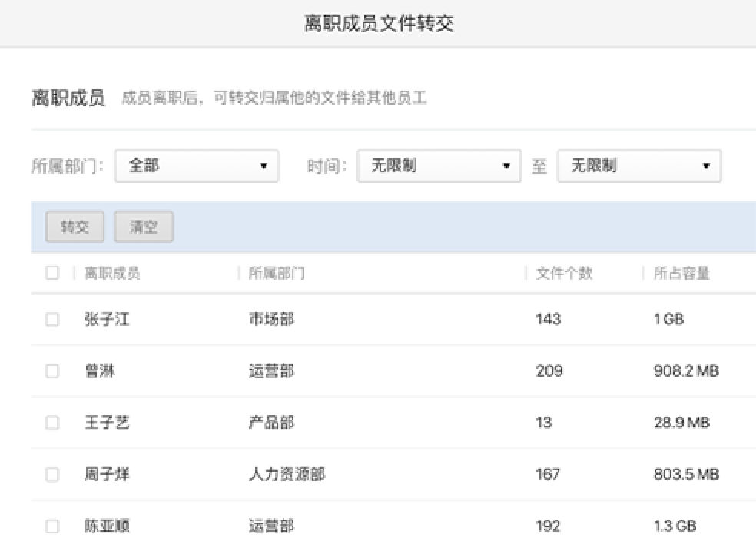The image size is (756, 538).
Task: Click the 清空 button
Action: coord(144,227)
